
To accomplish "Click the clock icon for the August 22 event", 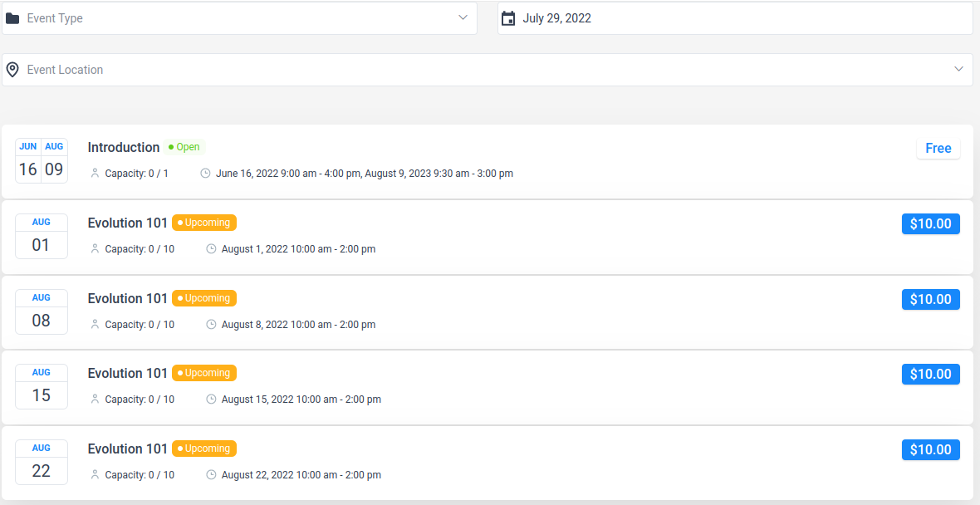I will (x=211, y=475).
